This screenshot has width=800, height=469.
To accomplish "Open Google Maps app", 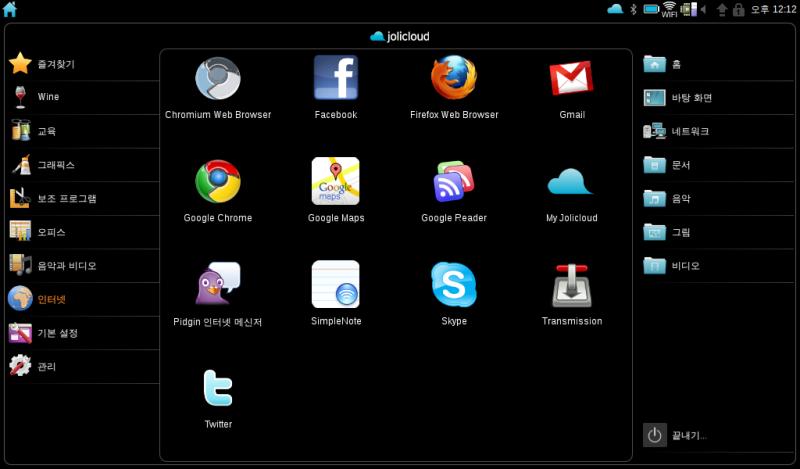I will point(336,181).
